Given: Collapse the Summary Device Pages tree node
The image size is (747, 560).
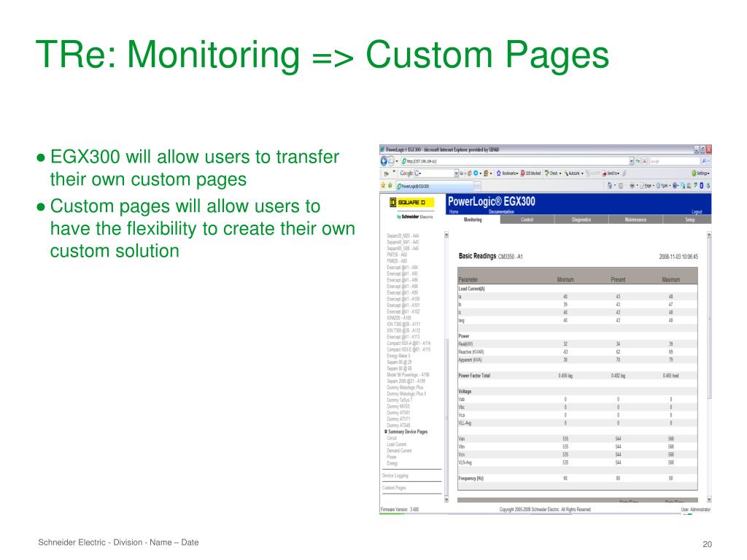Looking at the screenshot, I should click(385, 432).
